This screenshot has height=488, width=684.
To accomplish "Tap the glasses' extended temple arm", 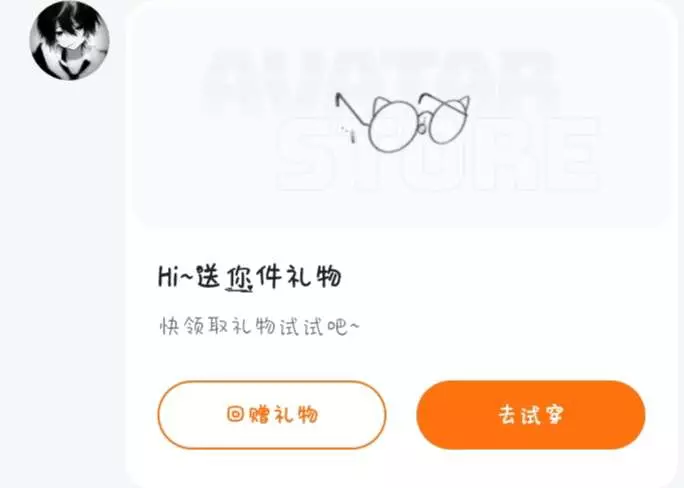I will (352, 109).
